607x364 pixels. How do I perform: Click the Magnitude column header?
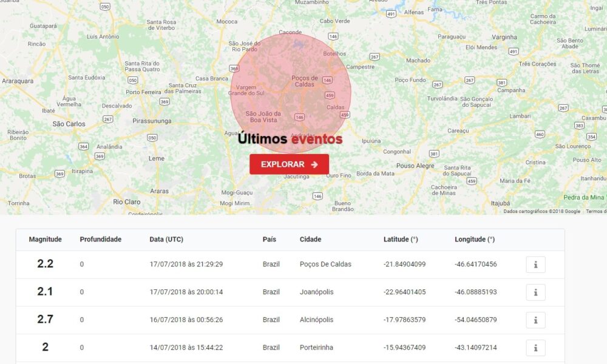[46, 240]
